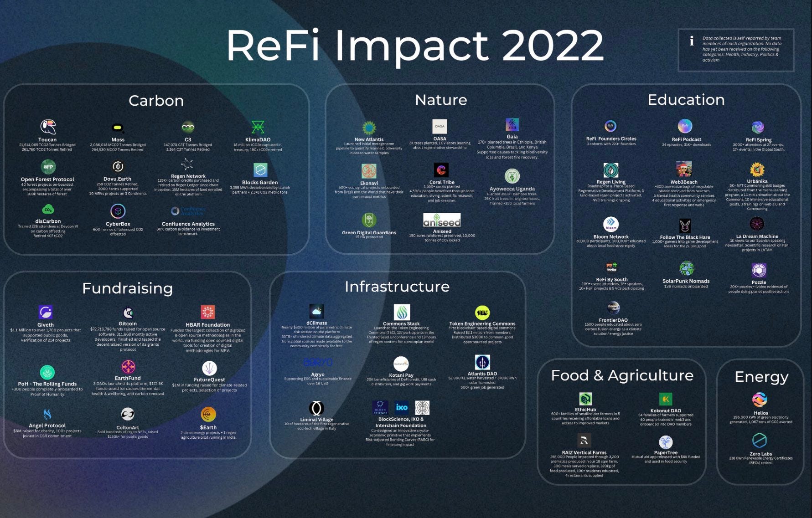
Task: Click the Confluence Analytics label
Action: 188,224
